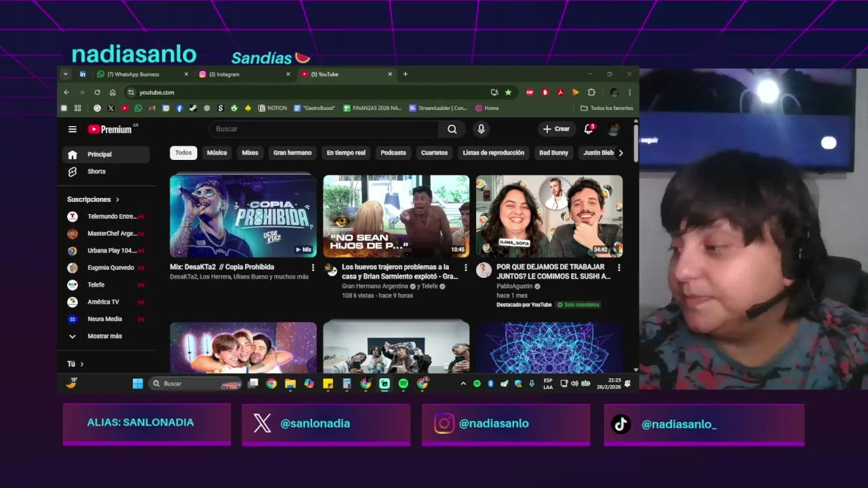The image size is (868, 488).
Task: Open options menu for DesaKTa2 mix
Action: [x=313, y=268]
